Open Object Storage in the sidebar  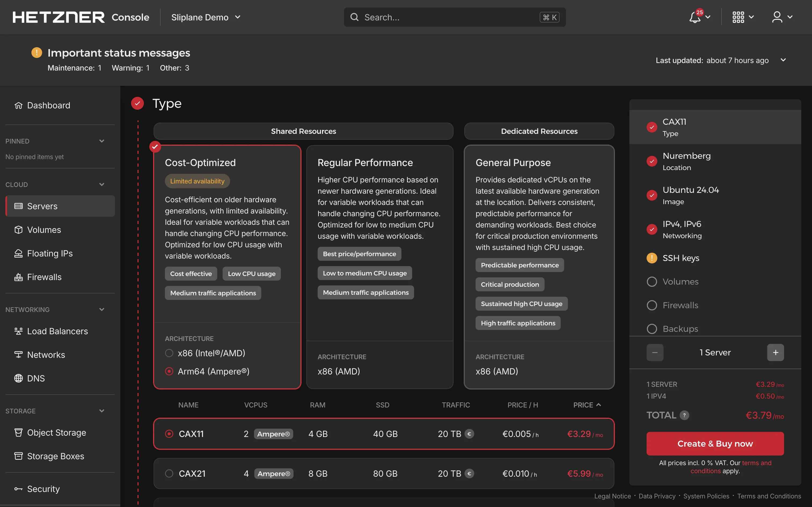click(x=56, y=432)
